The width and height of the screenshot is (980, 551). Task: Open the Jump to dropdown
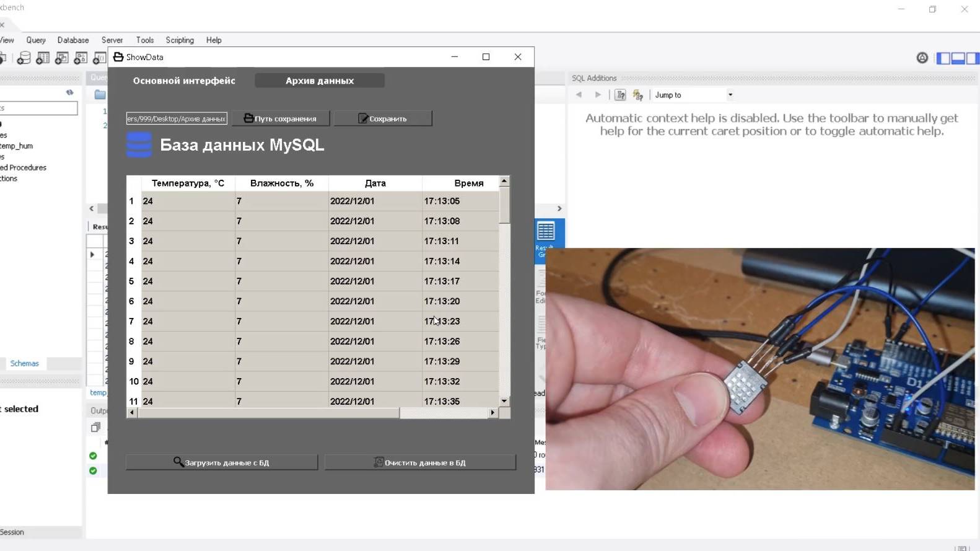click(x=694, y=95)
